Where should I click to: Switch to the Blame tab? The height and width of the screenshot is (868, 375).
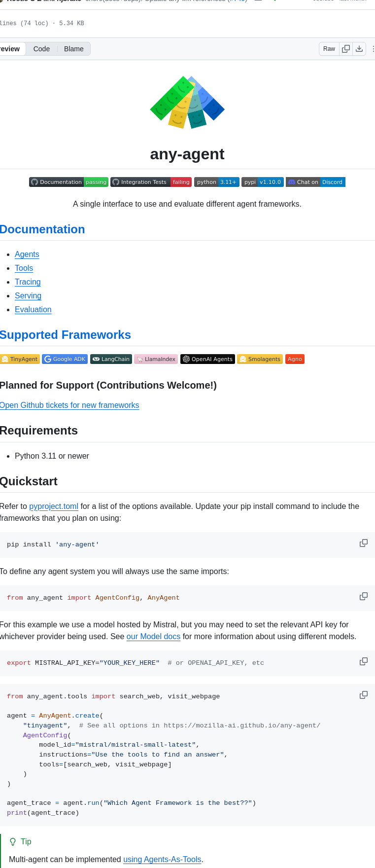[x=73, y=48]
